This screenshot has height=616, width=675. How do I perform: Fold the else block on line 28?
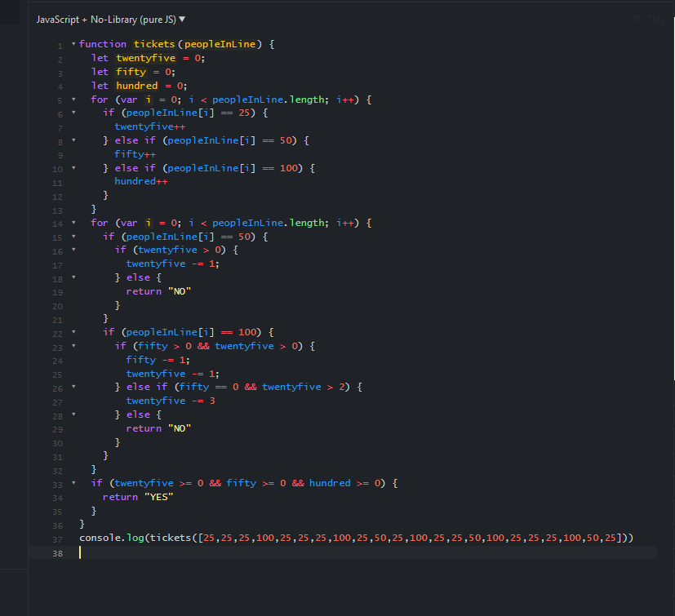point(73,414)
